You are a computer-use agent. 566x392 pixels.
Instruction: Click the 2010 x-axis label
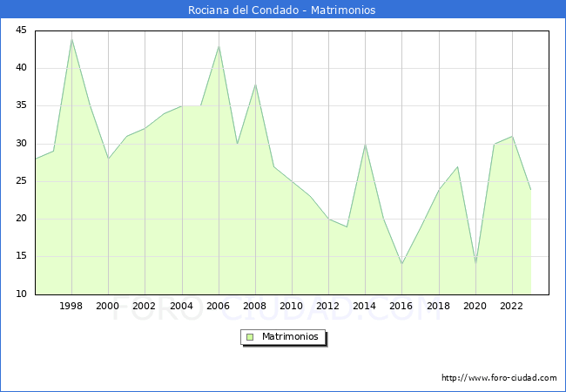tap(292, 306)
